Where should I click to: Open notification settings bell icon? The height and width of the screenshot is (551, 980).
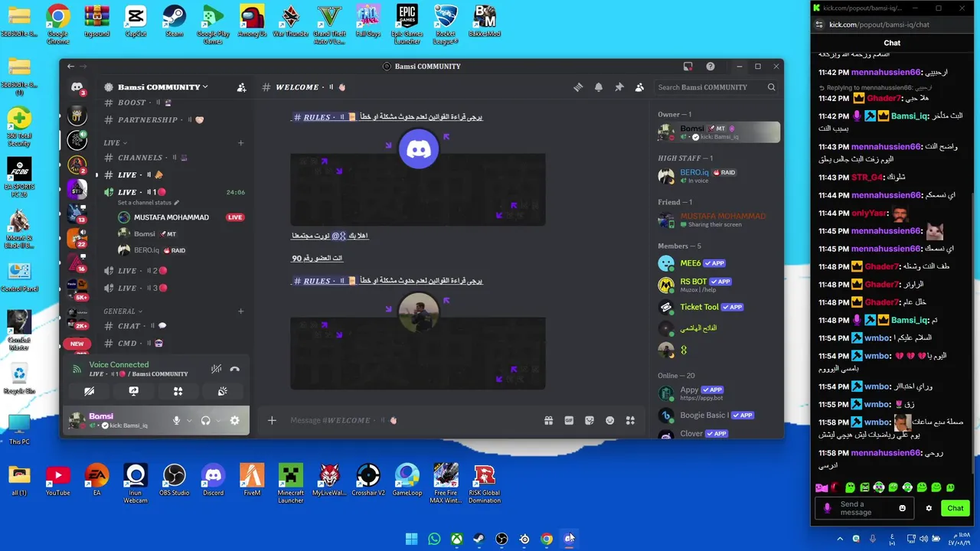[x=599, y=87]
